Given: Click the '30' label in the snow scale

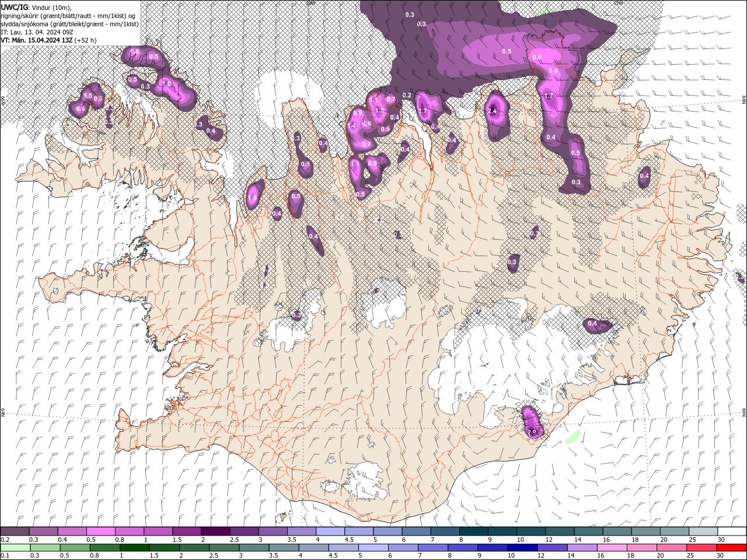Looking at the screenshot, I should click(721, 540).
